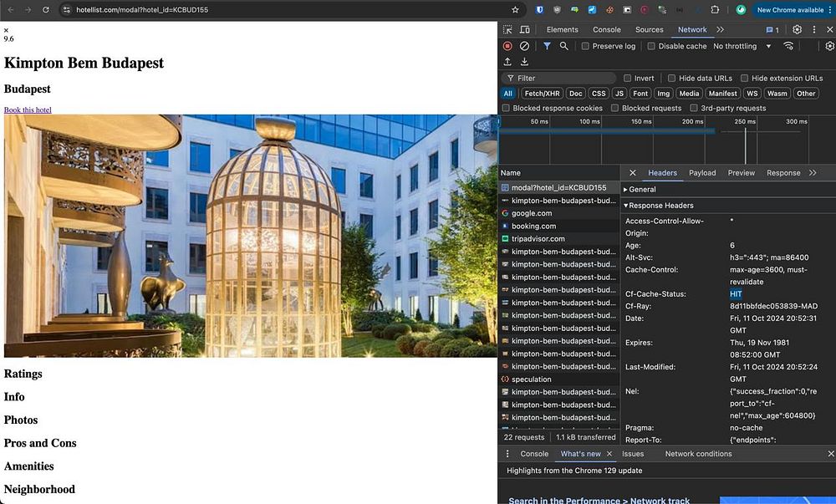The height and width of the screenshot is (504, 836).
Task: Check the Disable cache option
Action: [652, 47]
